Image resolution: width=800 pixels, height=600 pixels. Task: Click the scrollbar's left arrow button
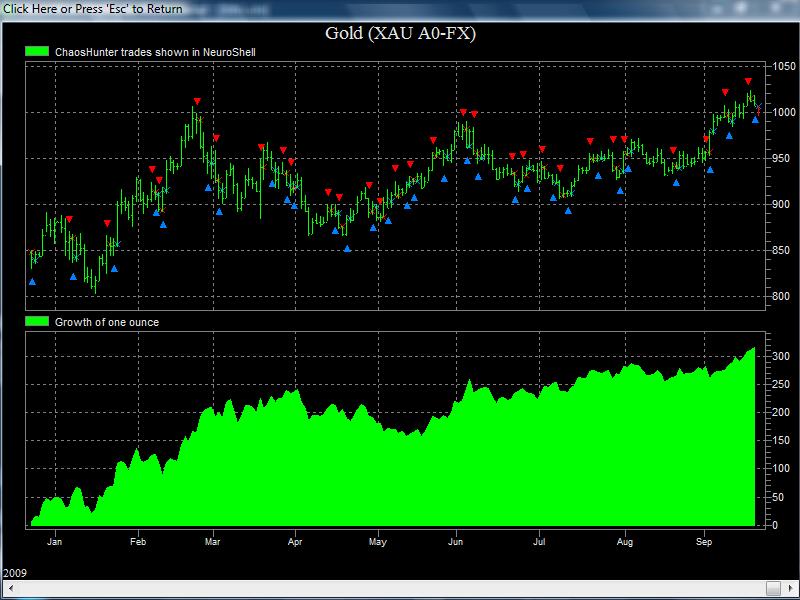tap(11, 587)
